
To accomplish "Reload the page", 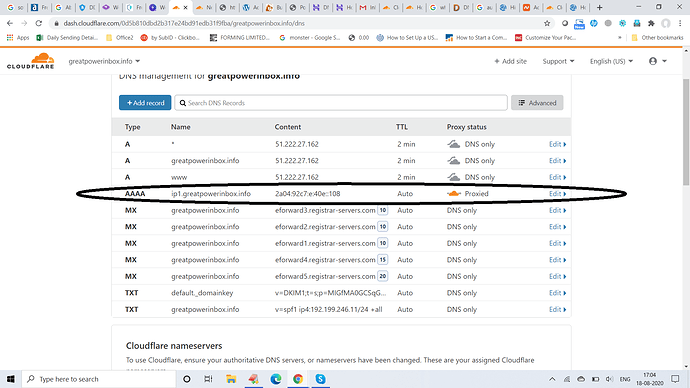I will [39, 23].
